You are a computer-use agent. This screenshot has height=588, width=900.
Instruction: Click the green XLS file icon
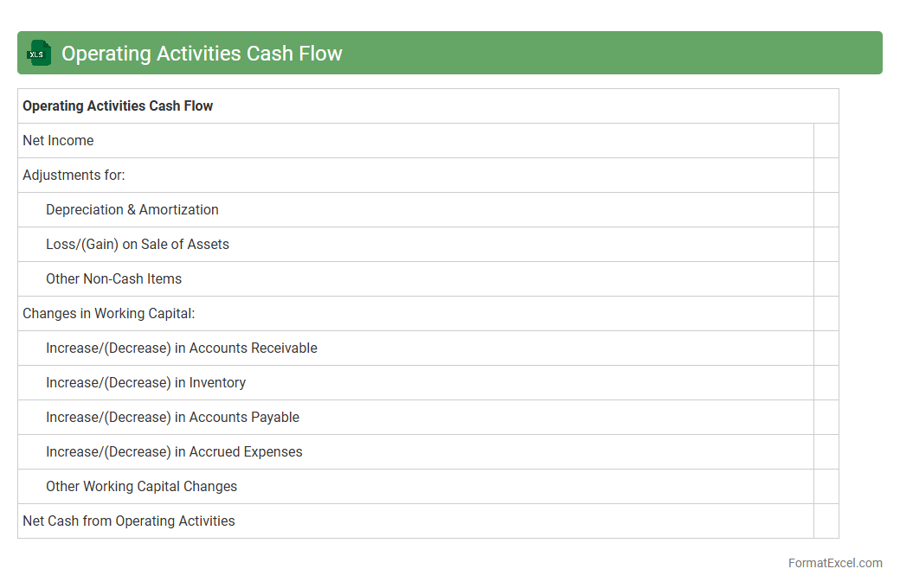(x=38, y=54)
